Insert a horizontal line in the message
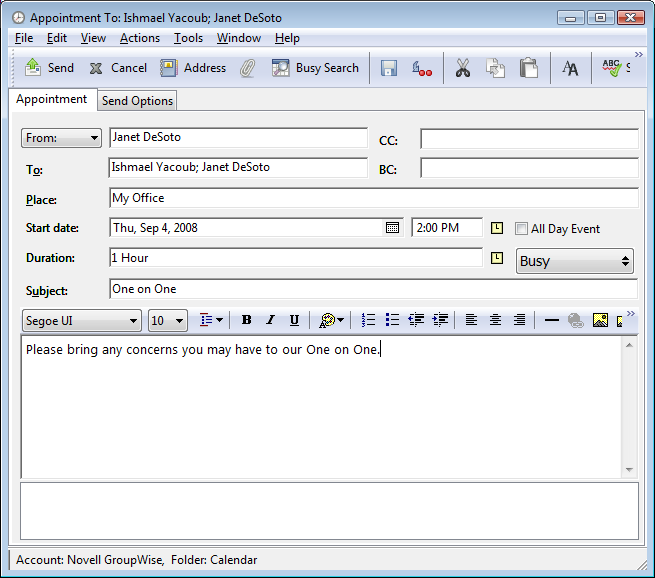 [x=551, y=320]
